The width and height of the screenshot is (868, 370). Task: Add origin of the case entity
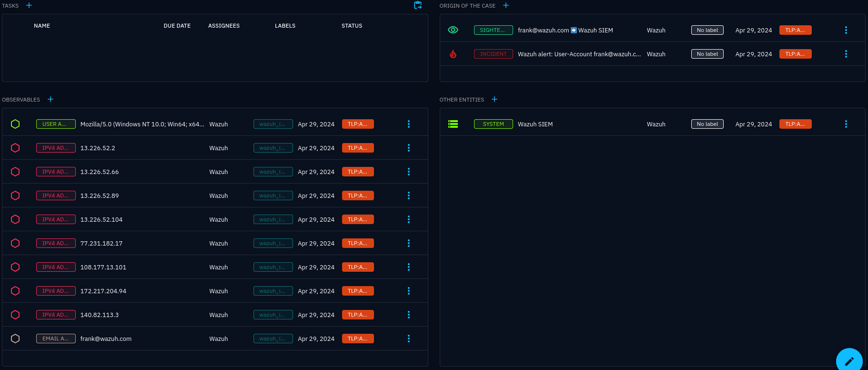click(506, 5)
